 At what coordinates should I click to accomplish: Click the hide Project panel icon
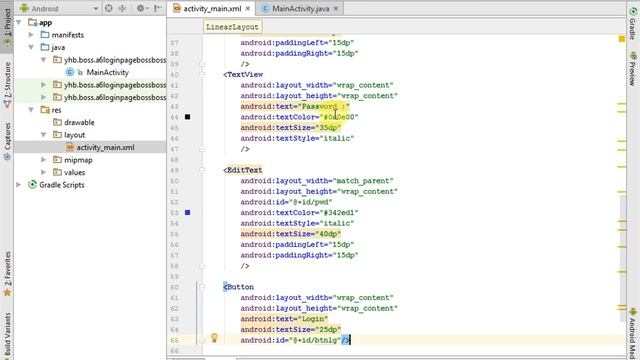[158, 8]
